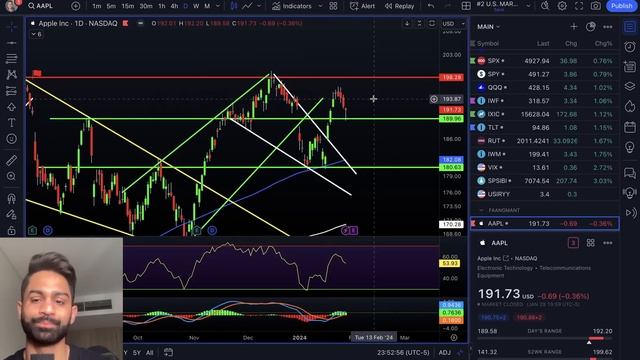Open watchlist more options menu
The height and width of the screenshot is (360, 640).
(x=608, y=27)
